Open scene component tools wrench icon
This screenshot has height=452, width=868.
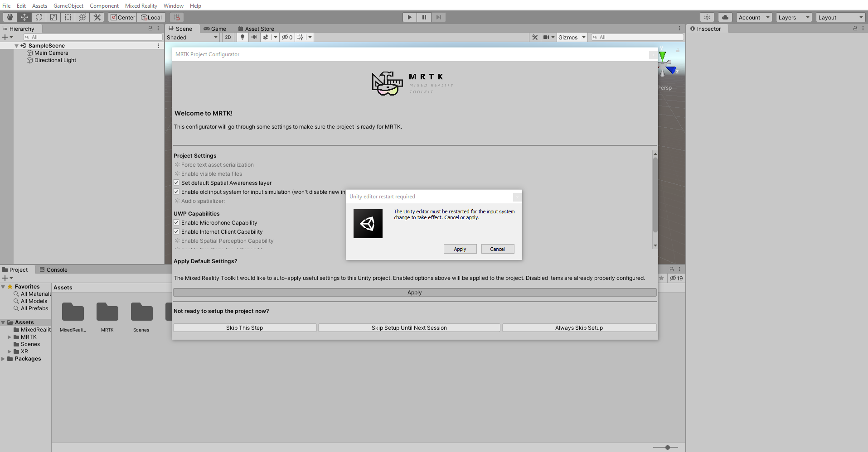[x=535, y=37]
